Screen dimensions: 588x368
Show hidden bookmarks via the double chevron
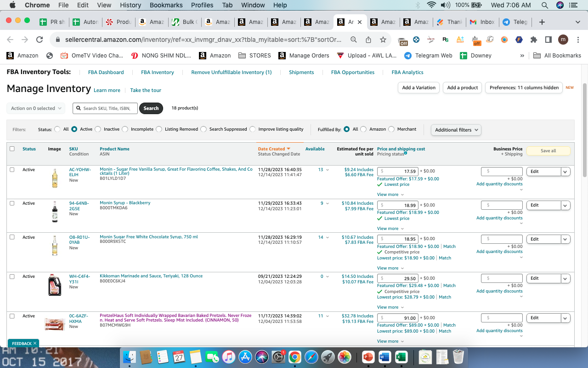pos(522,56)
